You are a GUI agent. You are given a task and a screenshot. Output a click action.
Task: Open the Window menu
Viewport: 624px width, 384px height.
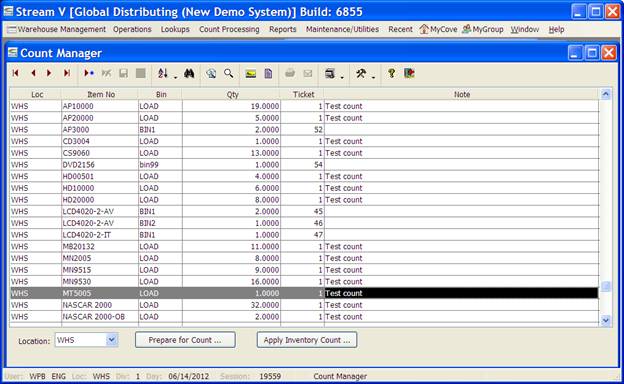(x=525, y=29)
